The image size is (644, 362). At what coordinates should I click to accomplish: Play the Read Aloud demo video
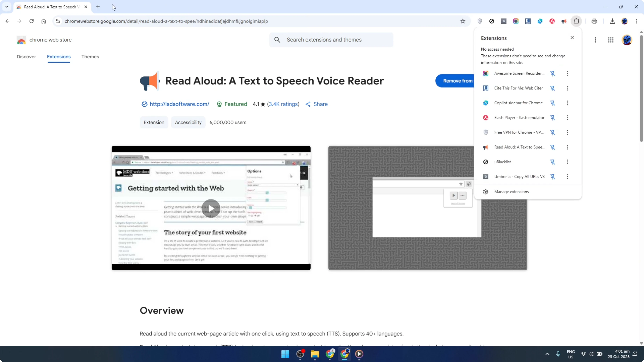click(x=211, y=208)
